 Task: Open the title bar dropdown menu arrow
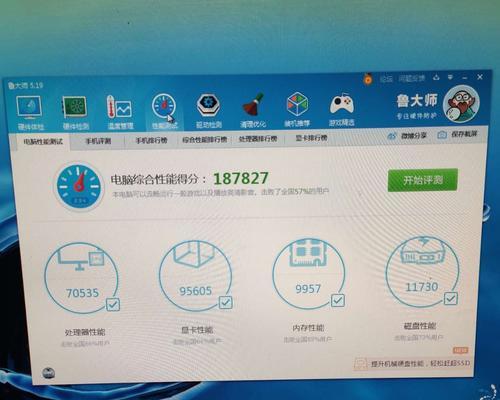[450, 77]
